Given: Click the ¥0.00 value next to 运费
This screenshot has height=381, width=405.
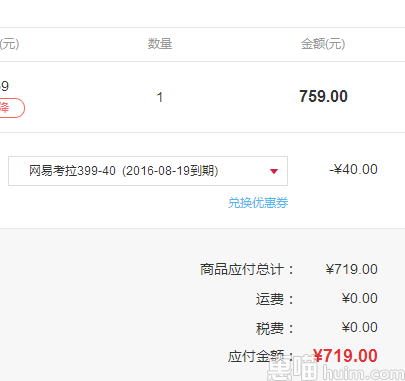Looking at the screenshot, I should [360, 298].
